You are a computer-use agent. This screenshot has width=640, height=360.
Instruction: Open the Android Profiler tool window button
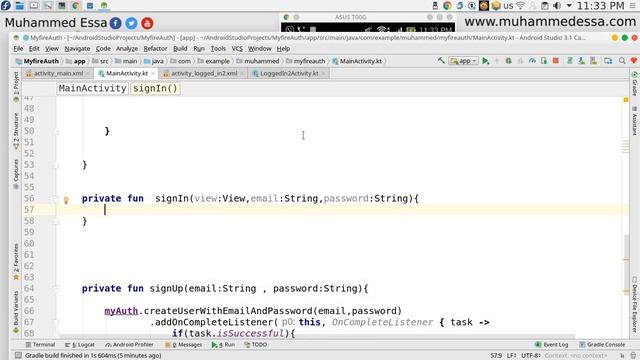[129, 344]
